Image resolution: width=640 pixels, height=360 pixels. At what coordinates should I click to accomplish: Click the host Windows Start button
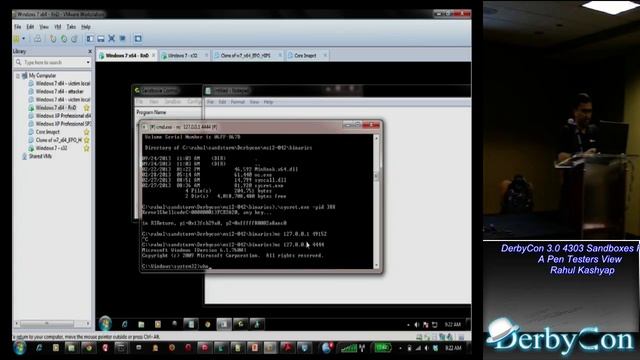coord(20,348)
